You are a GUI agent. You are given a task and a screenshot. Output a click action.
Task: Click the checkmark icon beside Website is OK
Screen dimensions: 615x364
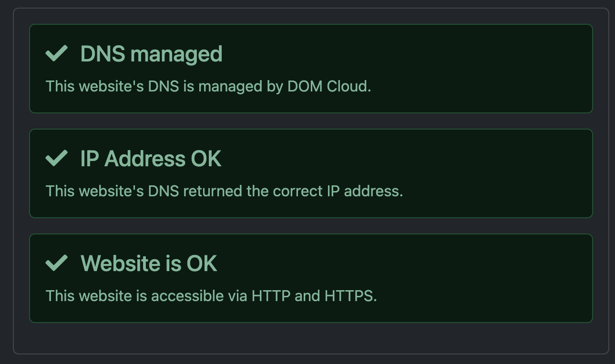click(56, 263)
